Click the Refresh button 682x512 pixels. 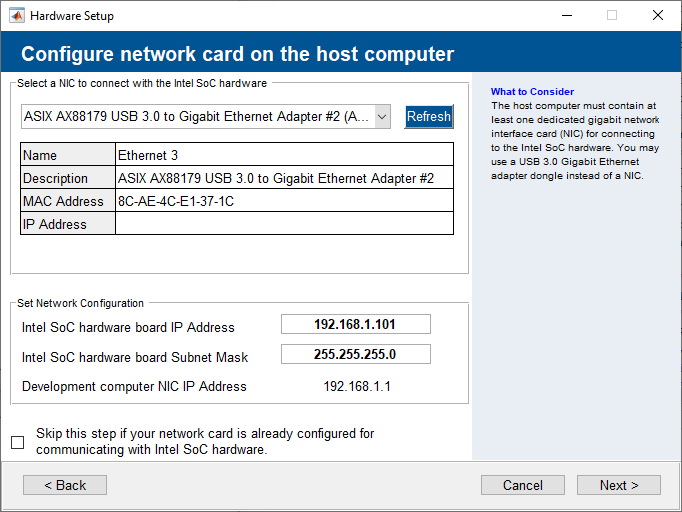pyautogui.click(x=429, y=117)
